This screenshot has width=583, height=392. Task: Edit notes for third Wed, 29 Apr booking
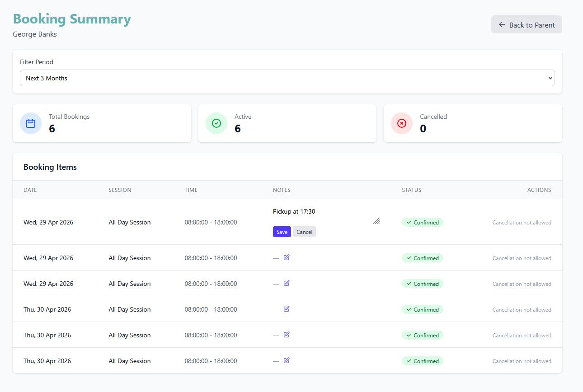coord(287,283)
